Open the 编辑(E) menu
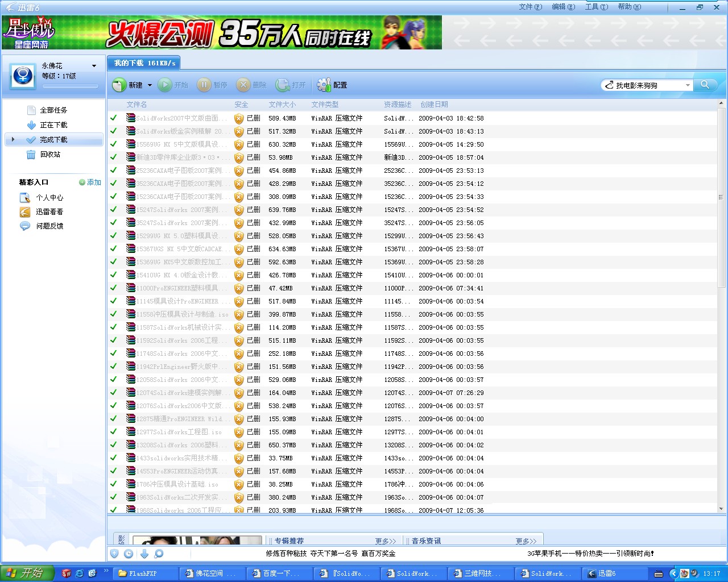 [563, 7]
